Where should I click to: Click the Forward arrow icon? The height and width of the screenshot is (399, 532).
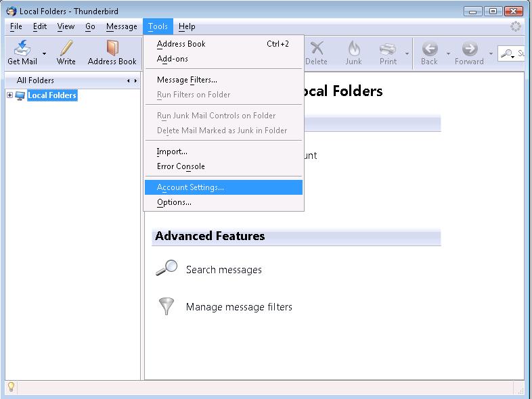click(x=470, y=49)
